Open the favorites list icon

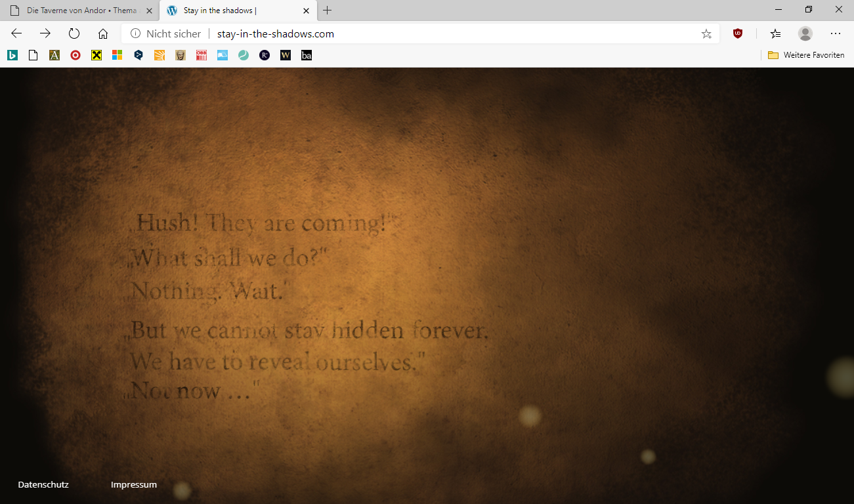(775, 33)
